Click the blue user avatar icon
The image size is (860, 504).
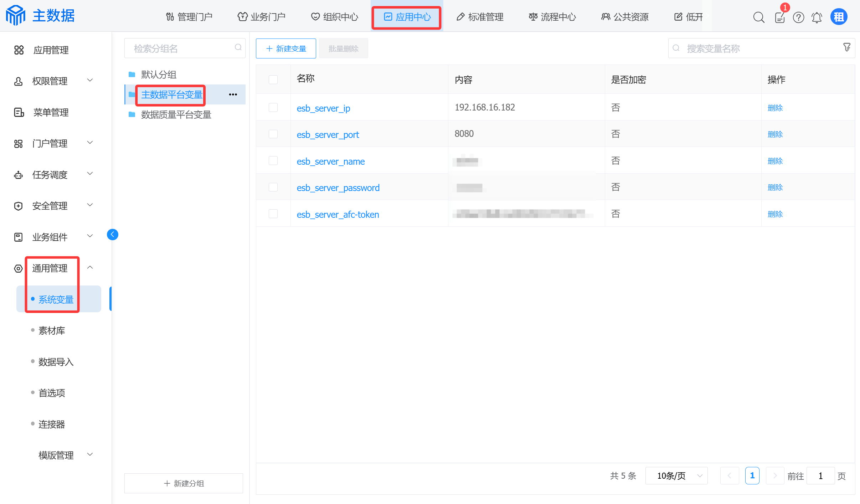(839, 17)
